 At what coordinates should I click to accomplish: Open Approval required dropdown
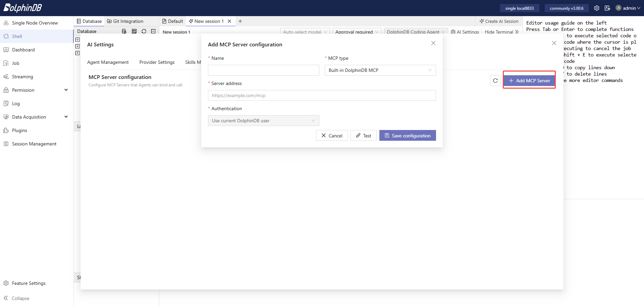[357, 32]
